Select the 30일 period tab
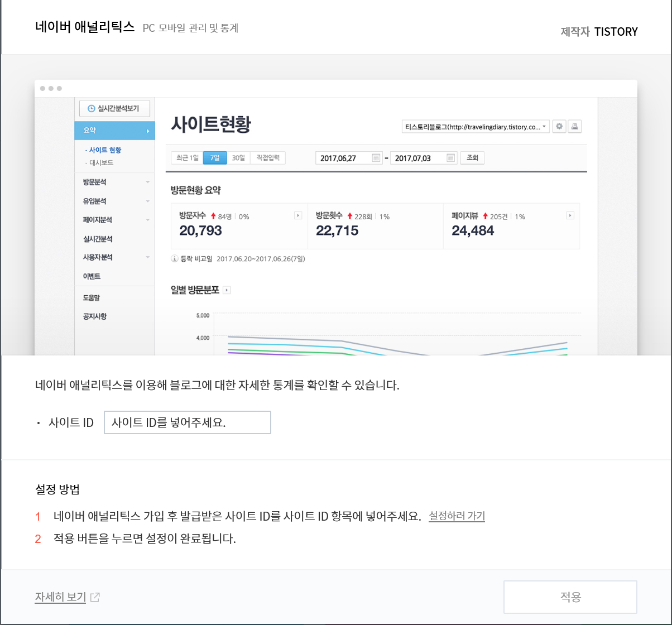672x625 pixels. [x=238, y=158]
